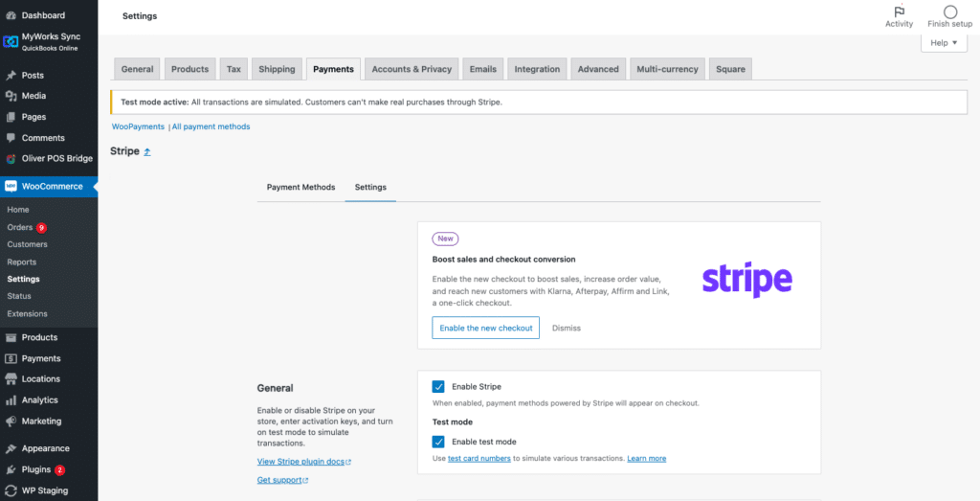The width and height of the screenshot is (980, 501).
Task: Click the MyWorks Sync logo icon
Action: (x=11, y=42)
